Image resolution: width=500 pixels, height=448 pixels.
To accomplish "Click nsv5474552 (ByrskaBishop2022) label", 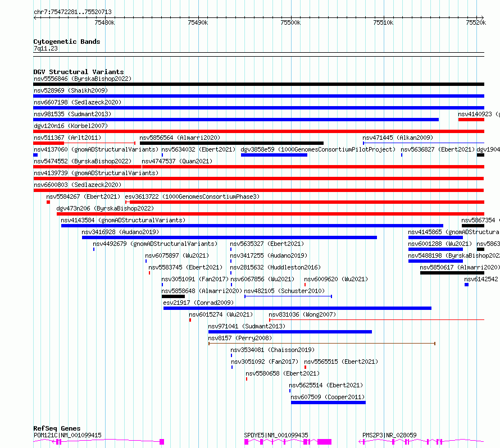I will coord(83,161).
